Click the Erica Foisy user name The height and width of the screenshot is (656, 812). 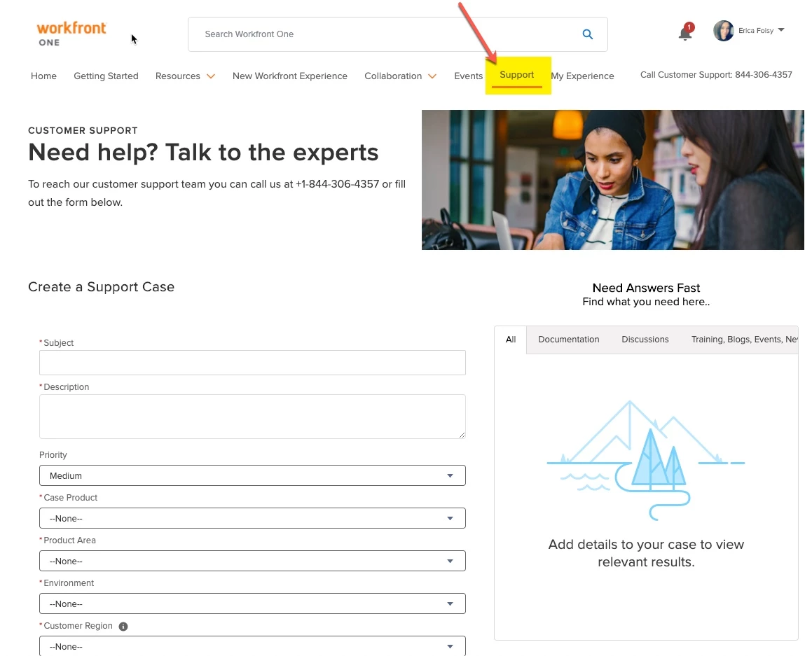755,31
